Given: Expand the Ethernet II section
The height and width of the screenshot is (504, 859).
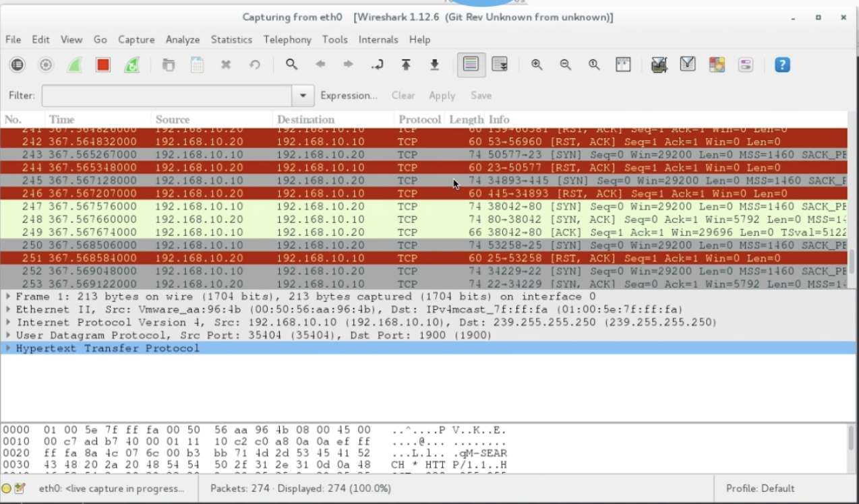Looking at the screenshot, I should click(8, 309).
